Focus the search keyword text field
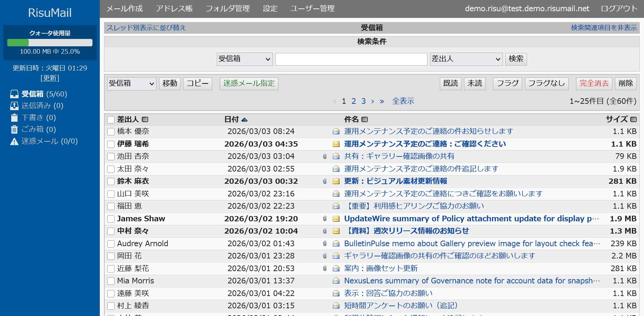 tap(351, 59)
